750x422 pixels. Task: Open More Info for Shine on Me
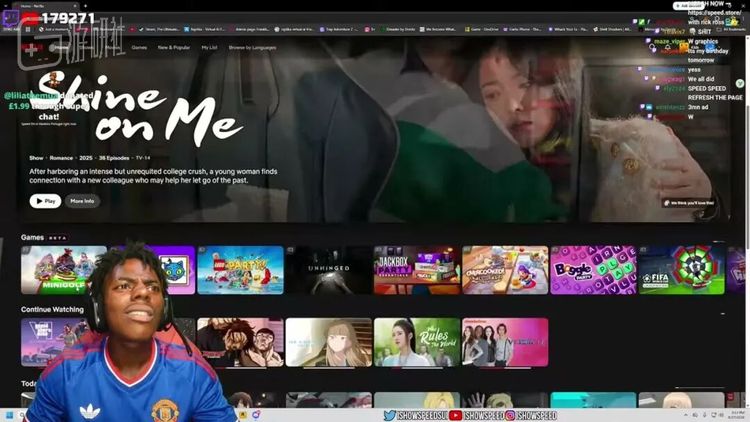82,201
